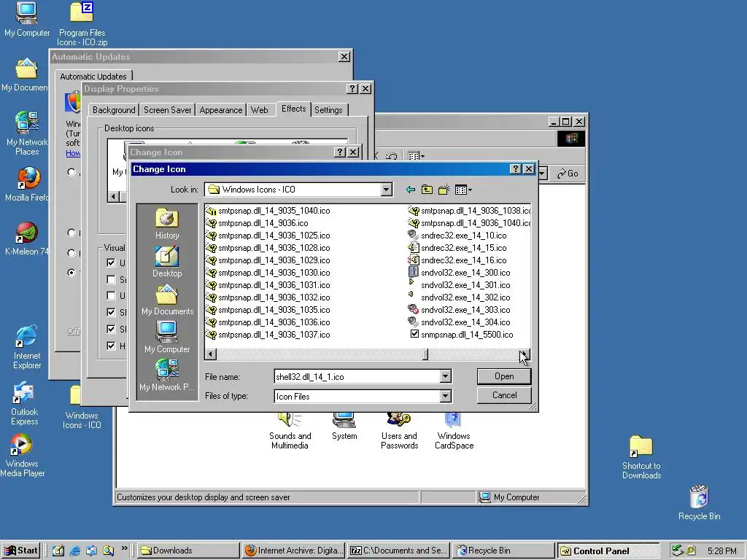Switch to Internet Archive taskbar window
The height and width of the screenshot is (560, 747).
(x=294, y=551)
